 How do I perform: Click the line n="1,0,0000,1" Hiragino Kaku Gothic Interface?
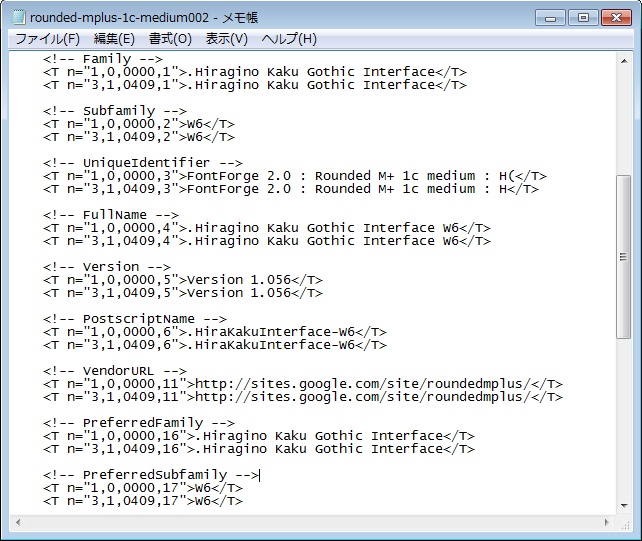[x=255, y=72]
